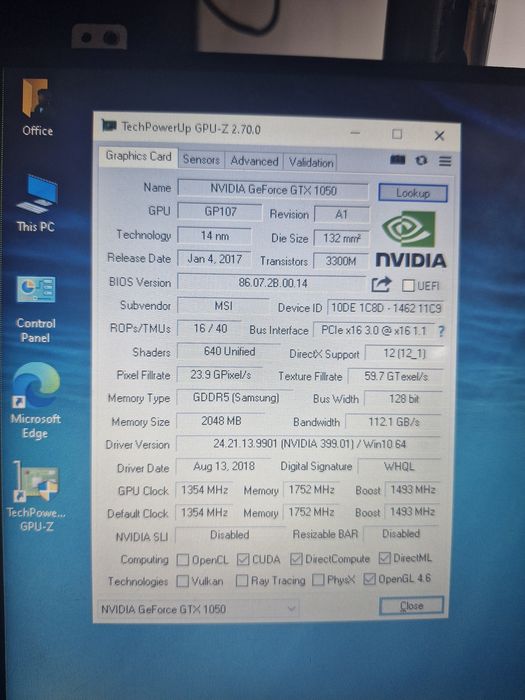Click the NVIDIA logo image
The height and width of the screenshot is (700, 525).
tap(410, 239)
